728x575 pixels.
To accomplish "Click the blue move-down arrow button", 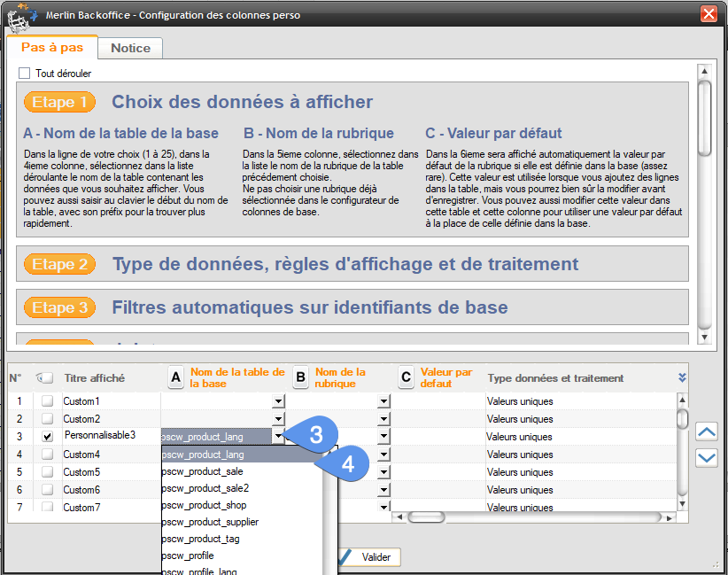I will click(x=707, y=457).
